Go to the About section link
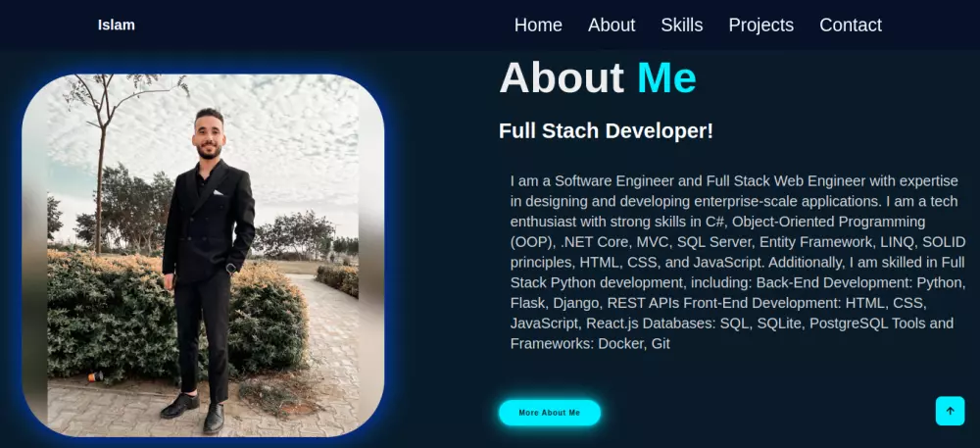980x448 pixels. (612, 25)
